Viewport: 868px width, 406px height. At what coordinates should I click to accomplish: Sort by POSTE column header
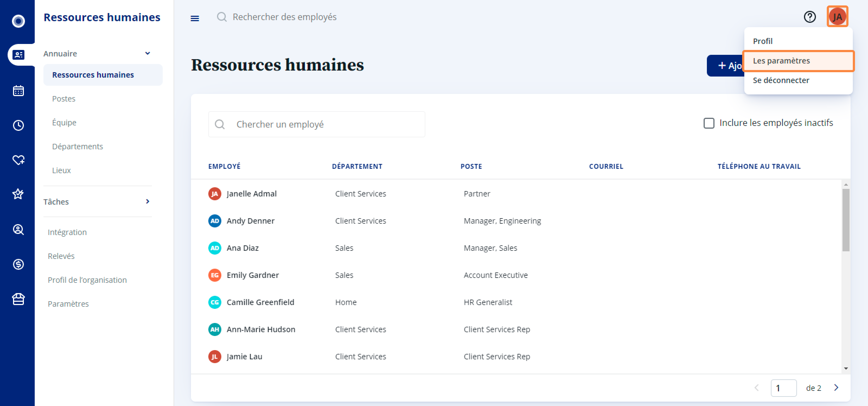point(471,167)
